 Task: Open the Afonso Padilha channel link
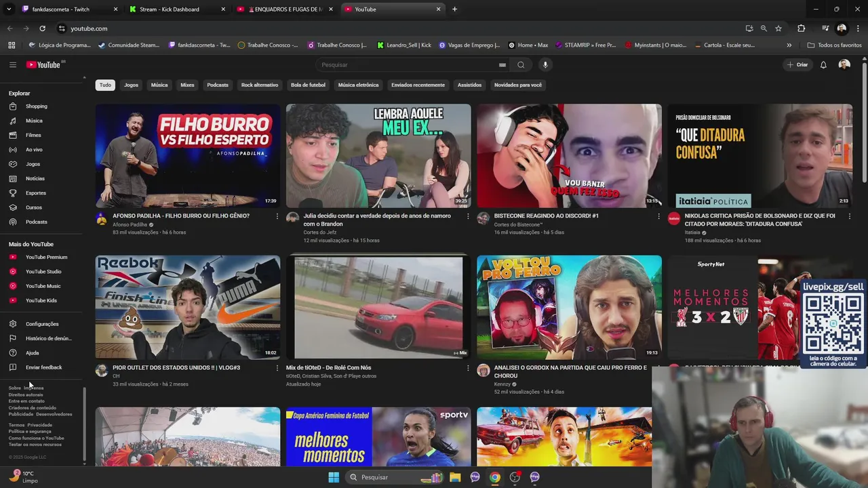[130, 224]
